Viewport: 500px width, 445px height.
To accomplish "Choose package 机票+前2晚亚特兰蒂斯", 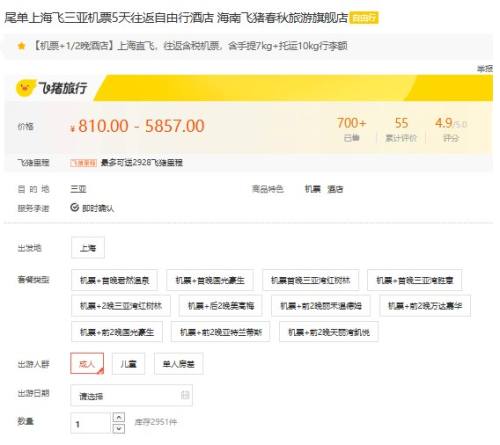I will 221,332.
